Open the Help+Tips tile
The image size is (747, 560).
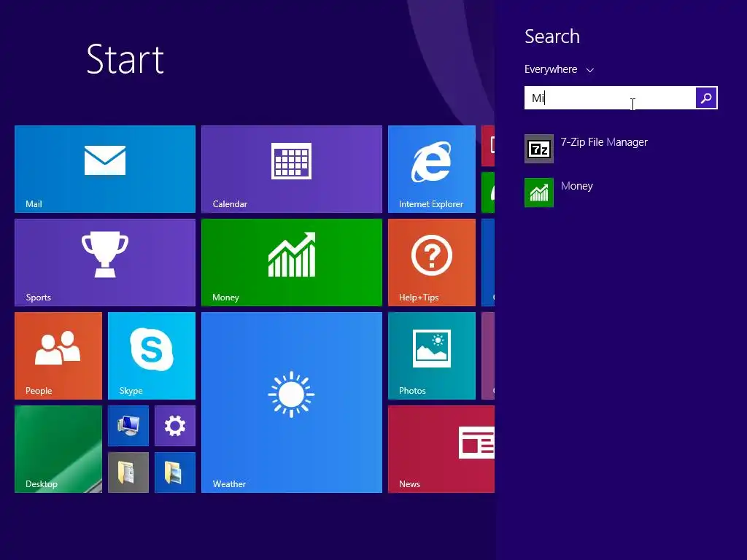(432, 262)
